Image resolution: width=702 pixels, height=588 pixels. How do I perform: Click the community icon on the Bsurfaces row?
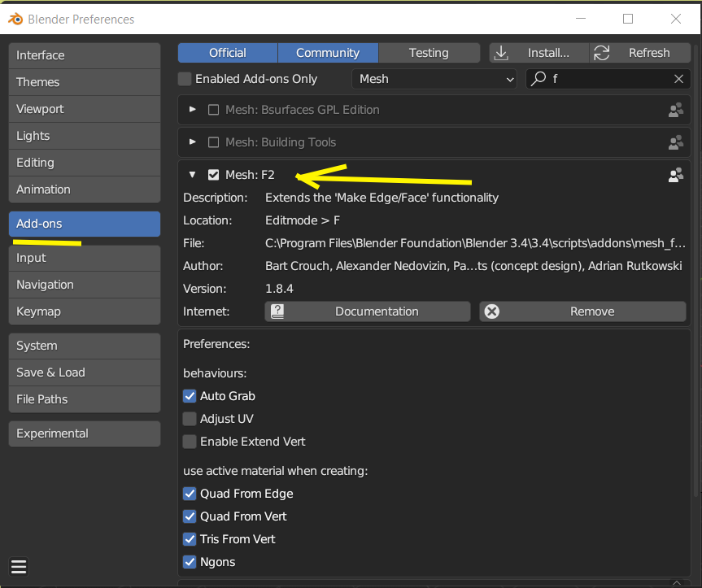(675, 110)
